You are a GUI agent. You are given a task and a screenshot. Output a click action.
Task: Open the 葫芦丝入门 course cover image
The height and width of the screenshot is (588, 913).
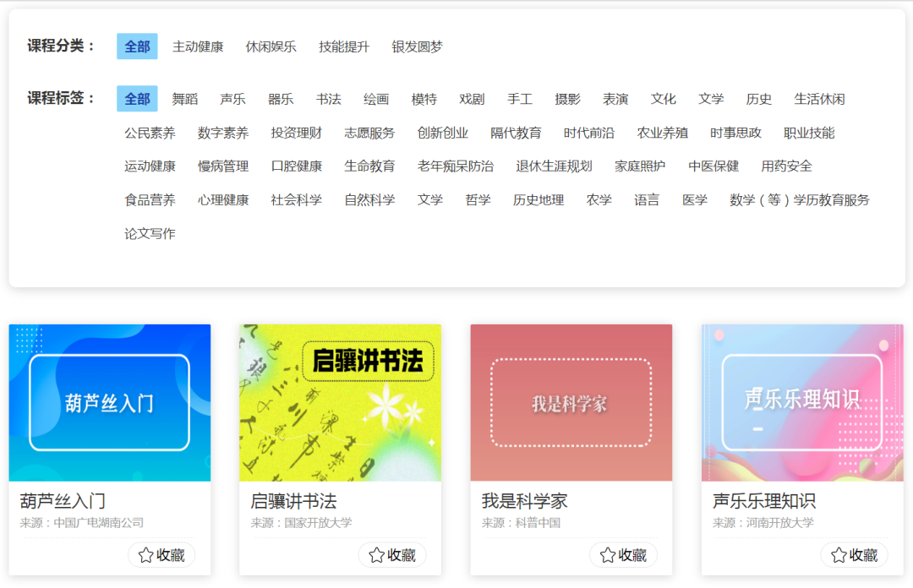click(110, 402)
